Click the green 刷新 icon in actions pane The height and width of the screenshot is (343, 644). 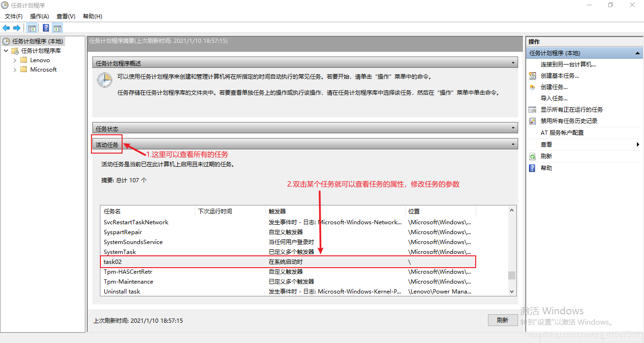click(532, 156)
